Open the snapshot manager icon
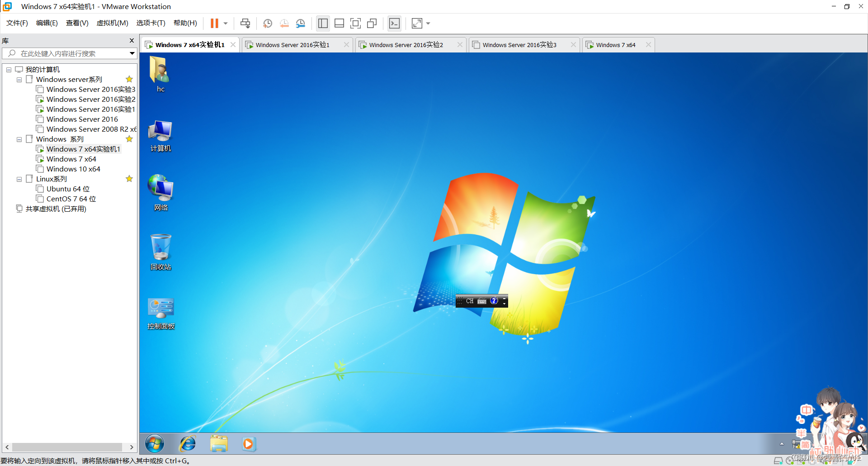 [301, 23]
